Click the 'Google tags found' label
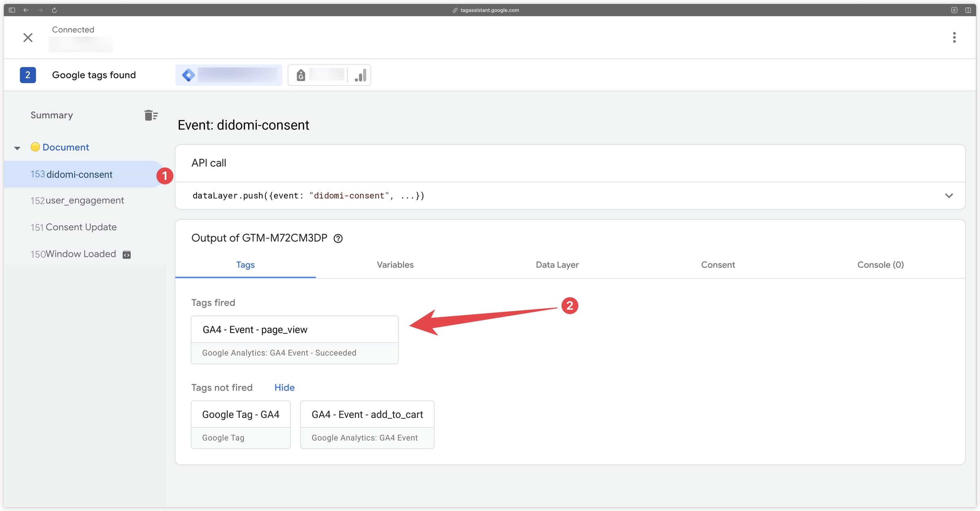 pos(94,75)
